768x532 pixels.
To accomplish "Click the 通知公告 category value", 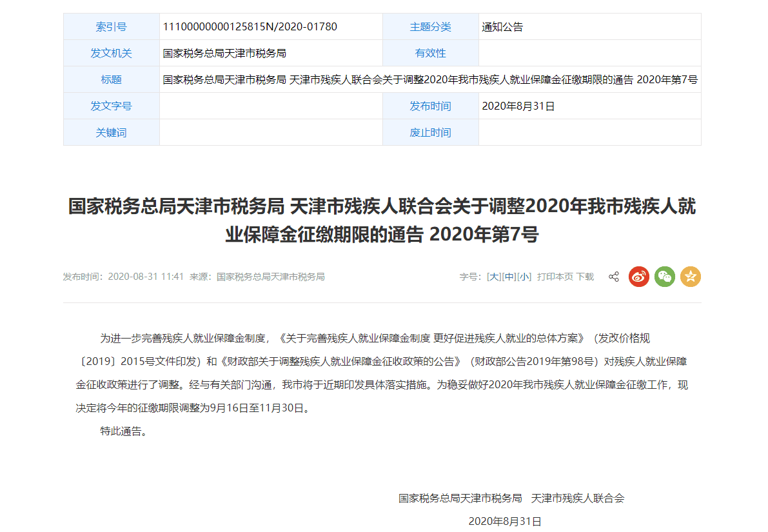I will (x=502, y=27).
